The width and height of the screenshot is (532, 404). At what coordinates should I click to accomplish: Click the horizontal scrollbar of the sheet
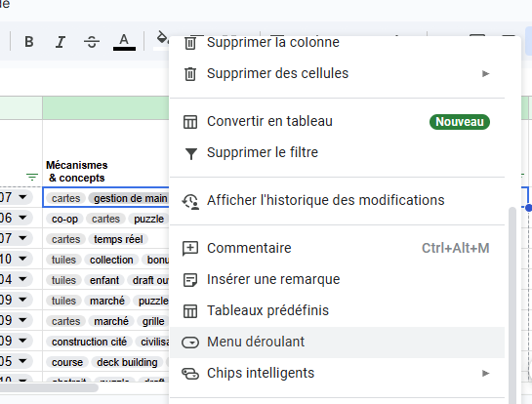[49, 387]
